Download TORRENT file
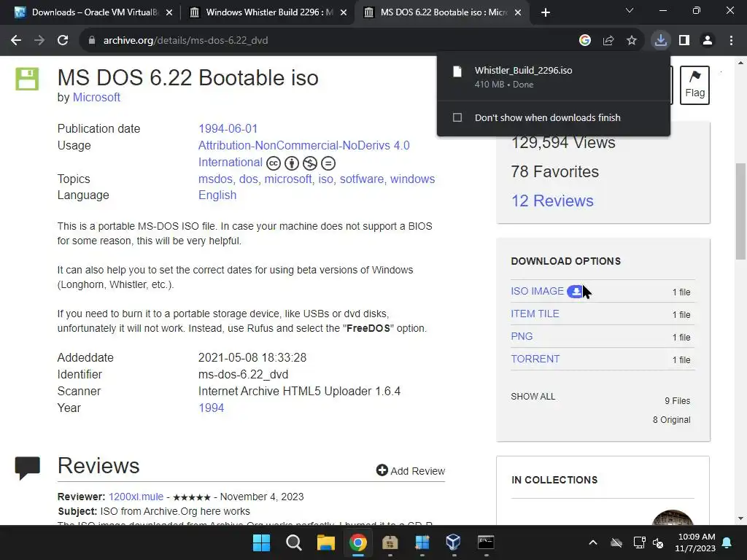The image size is (747, 560). pyautogui.click(x=535, y=359)
